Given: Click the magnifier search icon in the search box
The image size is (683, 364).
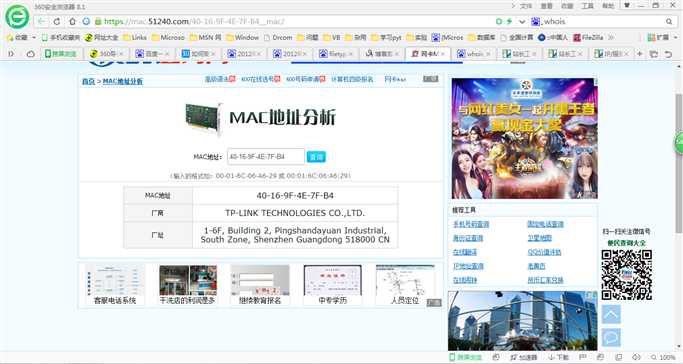Looking at the screenshot, I should [669, 21].
